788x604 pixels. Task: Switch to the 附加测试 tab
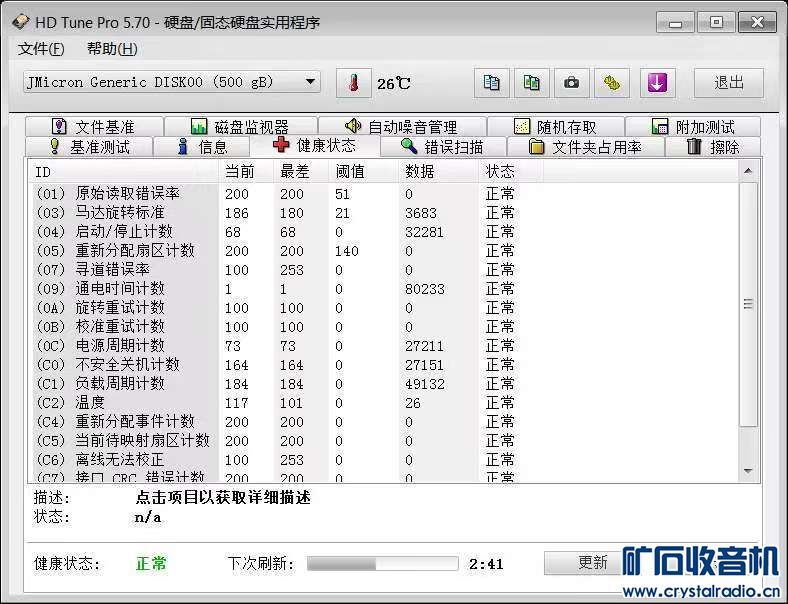pyautogui.click(x=693, y=127)
